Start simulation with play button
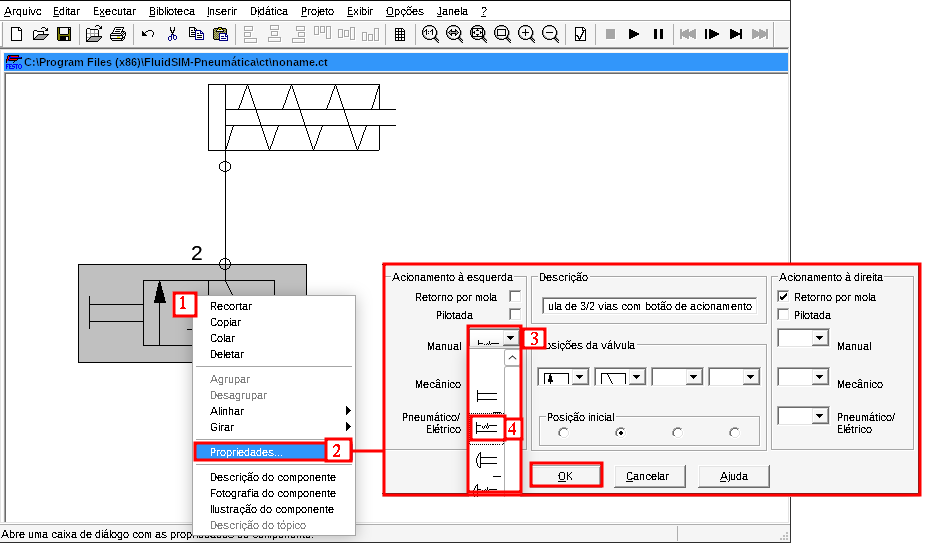The image size is (925, 546). pyautogui.click(x=634, y=34)
